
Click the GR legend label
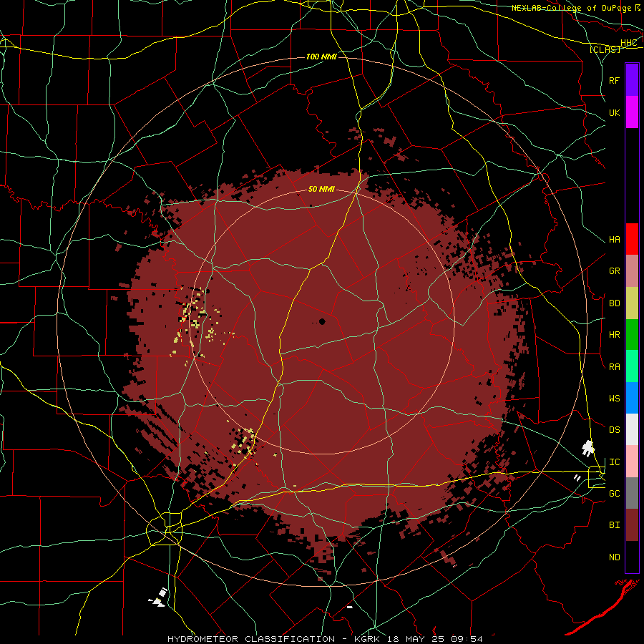[615, 271]
